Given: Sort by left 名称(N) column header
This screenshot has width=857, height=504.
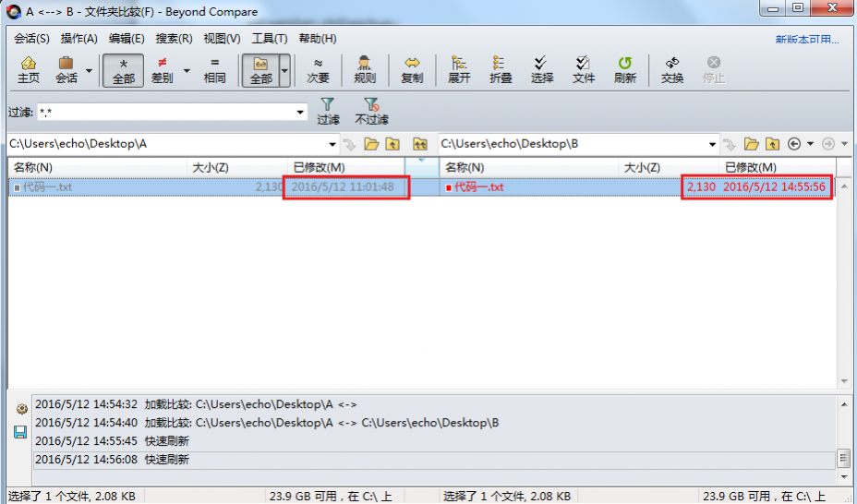Looking at the screenshot, I should [97, 167].
